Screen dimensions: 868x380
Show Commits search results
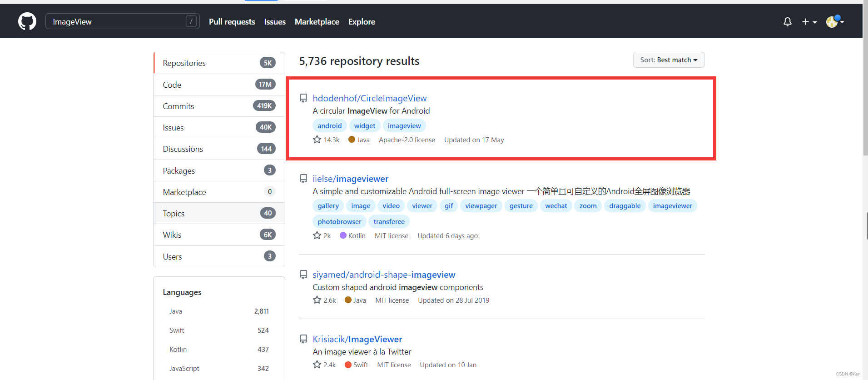(x=219, y=106)
